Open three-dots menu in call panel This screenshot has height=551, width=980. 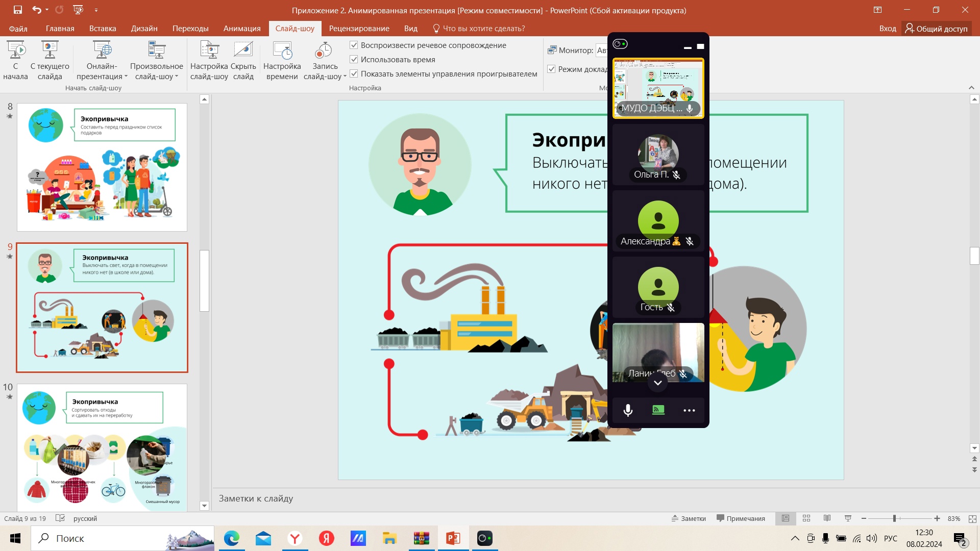(689, 410)
